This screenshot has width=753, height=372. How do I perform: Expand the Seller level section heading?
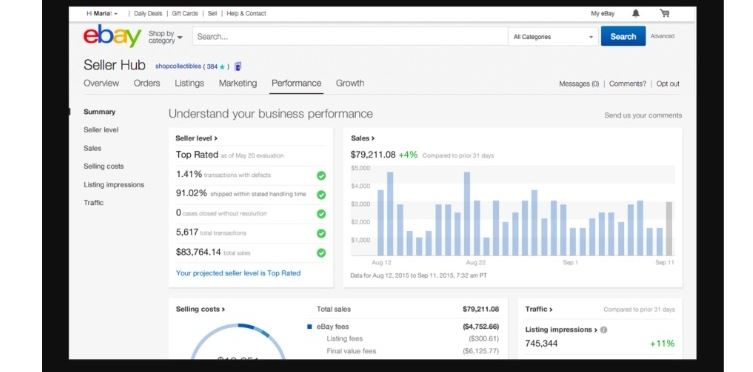196,138
